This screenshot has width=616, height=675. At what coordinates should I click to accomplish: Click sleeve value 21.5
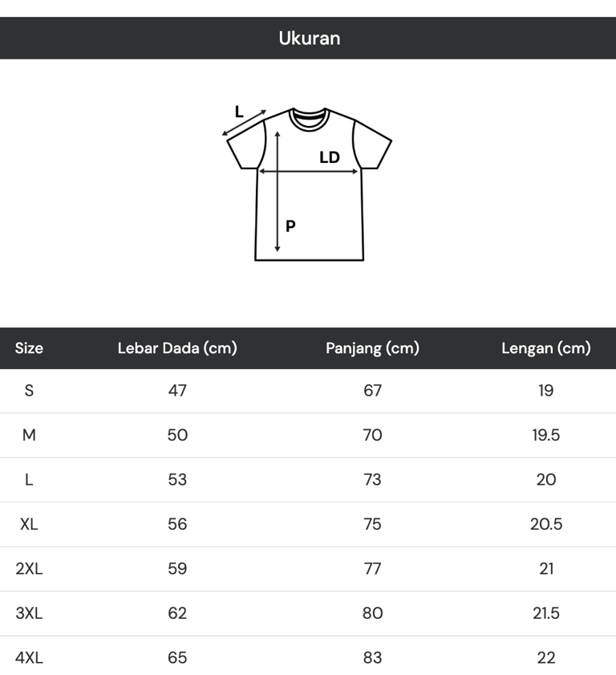[x=545, y=613]
